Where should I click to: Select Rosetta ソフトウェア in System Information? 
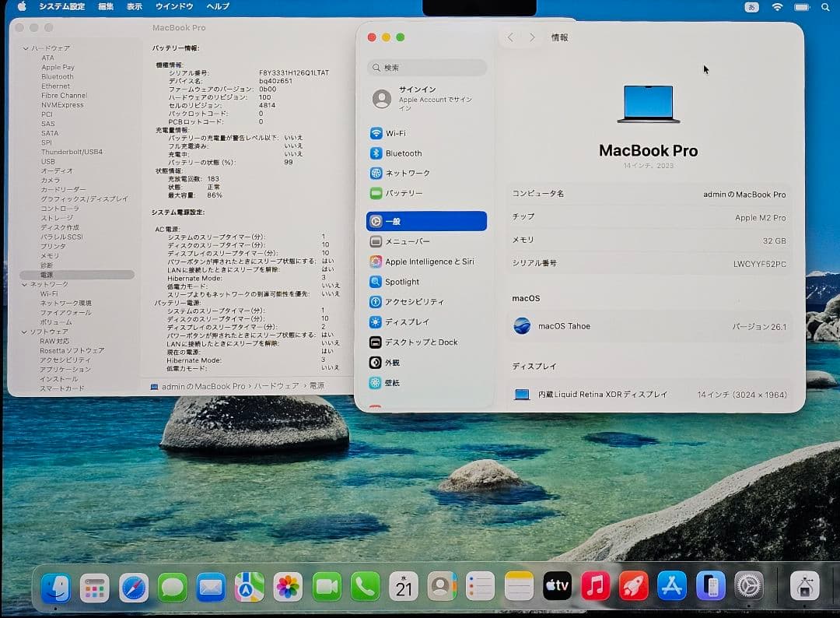72,350
